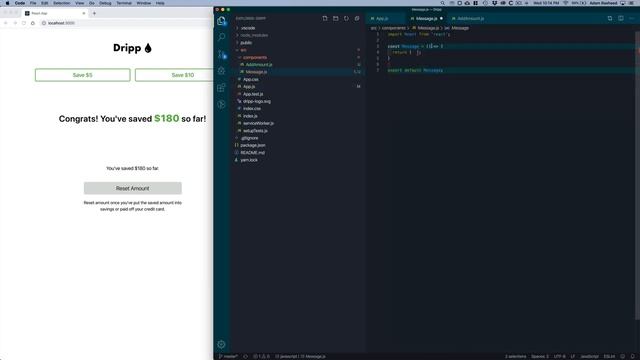Open the sixth activity bar icon below Extensions
This screenshot has width=640, height=360.
tap(221, 104)
